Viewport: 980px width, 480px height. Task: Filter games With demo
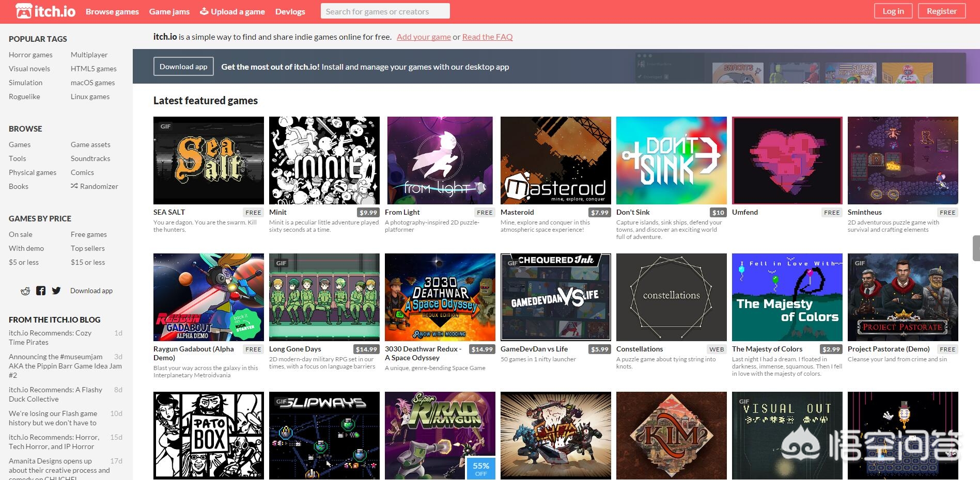(26, 248)
